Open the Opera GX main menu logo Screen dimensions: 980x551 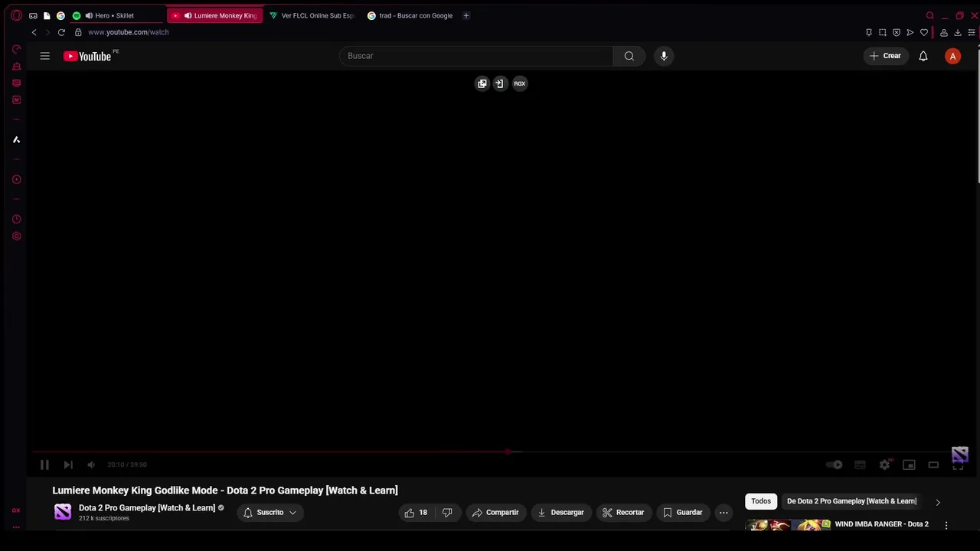click(x=16, y=15)
